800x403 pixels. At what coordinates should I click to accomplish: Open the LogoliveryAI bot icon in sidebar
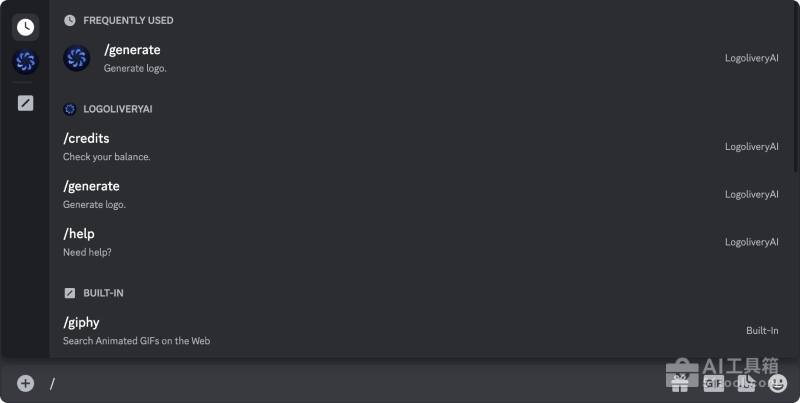click(x=26, y=62)
